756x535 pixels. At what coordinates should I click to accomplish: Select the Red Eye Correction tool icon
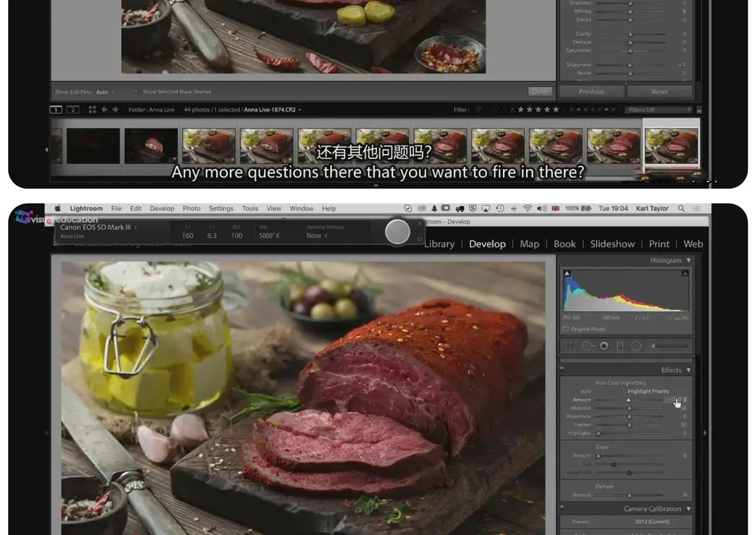point(604,346)
